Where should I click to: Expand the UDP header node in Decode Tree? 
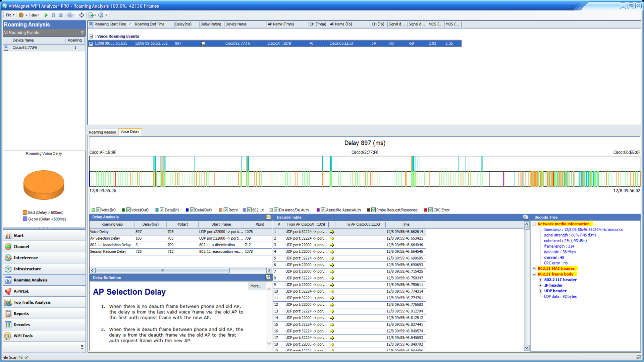(x=541, y=291)
